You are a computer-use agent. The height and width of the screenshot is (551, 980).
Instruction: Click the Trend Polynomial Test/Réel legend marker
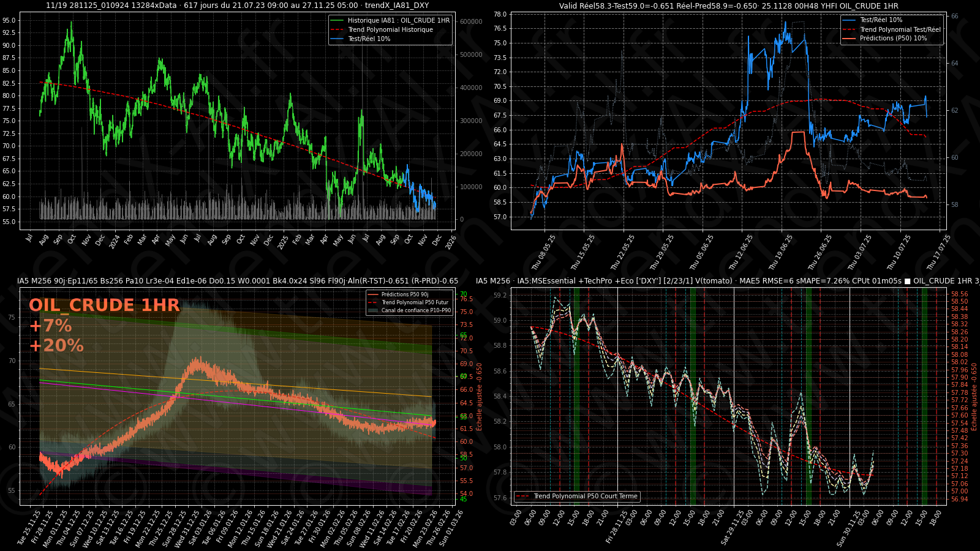(x=849, y=29)
